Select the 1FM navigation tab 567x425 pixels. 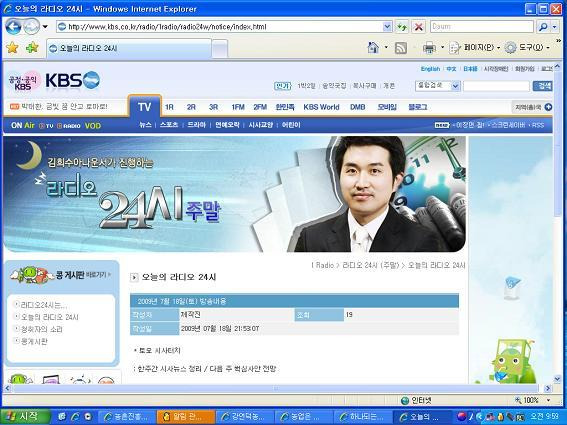point(238,107)
